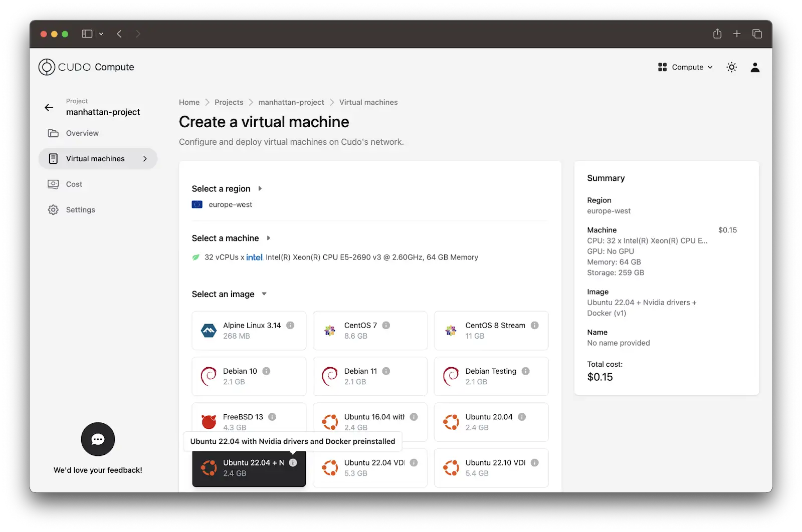
Task: Click the CUDO Compute logo
Action: 86,67
